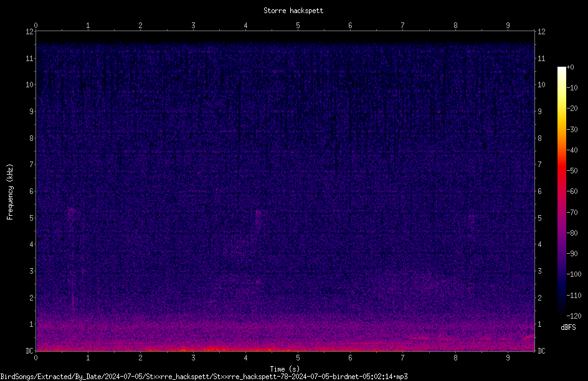Click the dBFS color scale bar
This screenshot has width=588, height=381.
click(x=561, y=191)
